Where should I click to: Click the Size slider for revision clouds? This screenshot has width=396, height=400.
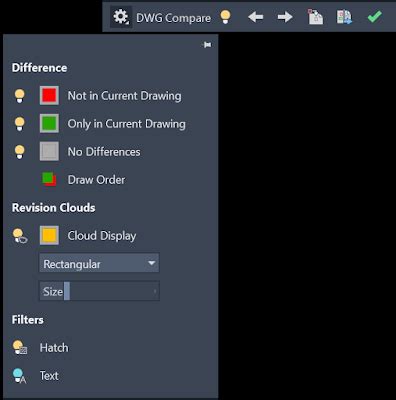pos(99,291)
